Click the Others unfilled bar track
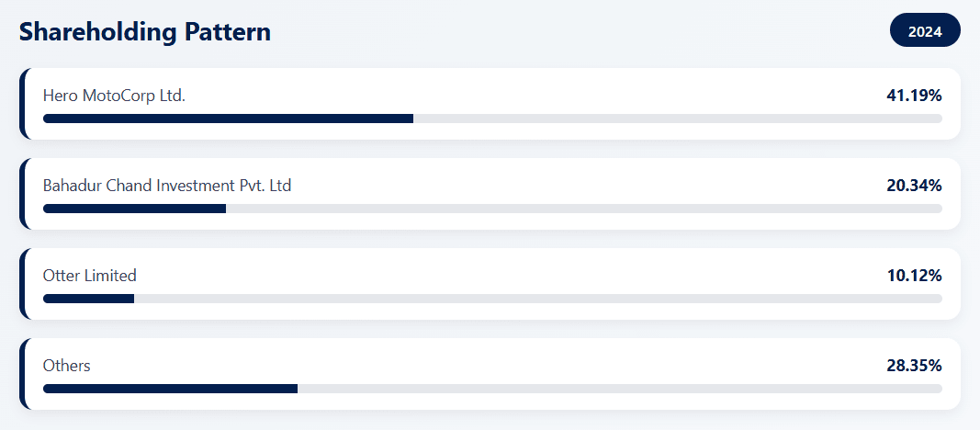The width and height of the screenshot is (980, 430). [619, 389]
